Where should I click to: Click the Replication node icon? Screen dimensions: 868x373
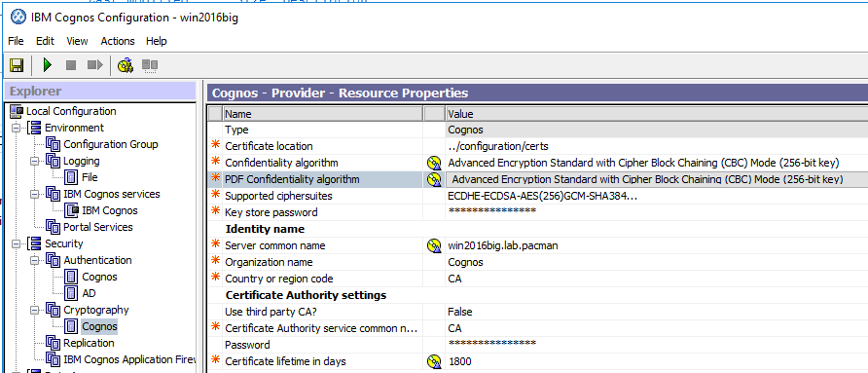(54, 343)
